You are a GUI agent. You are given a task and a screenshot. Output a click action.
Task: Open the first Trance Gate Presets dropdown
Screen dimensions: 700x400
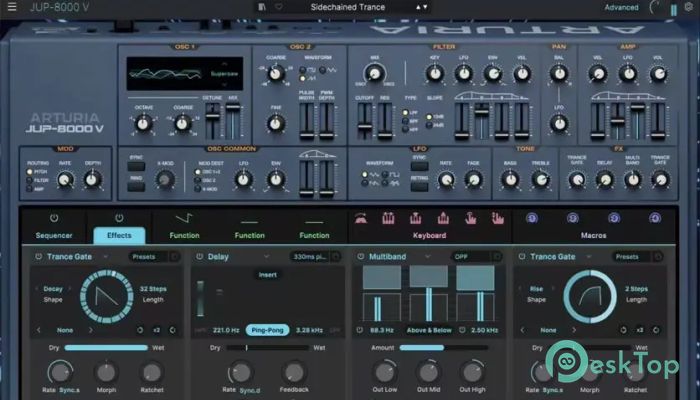click(x=150, y=256)
